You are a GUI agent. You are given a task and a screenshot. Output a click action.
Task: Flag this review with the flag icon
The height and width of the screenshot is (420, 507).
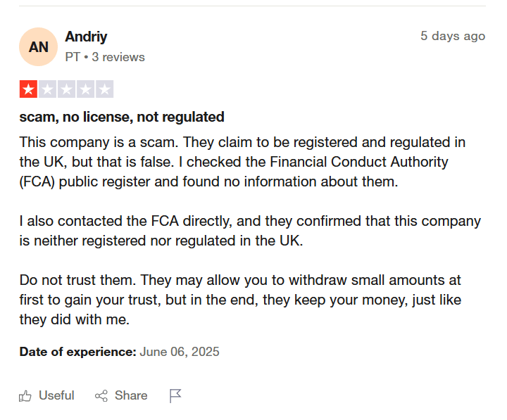[x=175, y=396]
